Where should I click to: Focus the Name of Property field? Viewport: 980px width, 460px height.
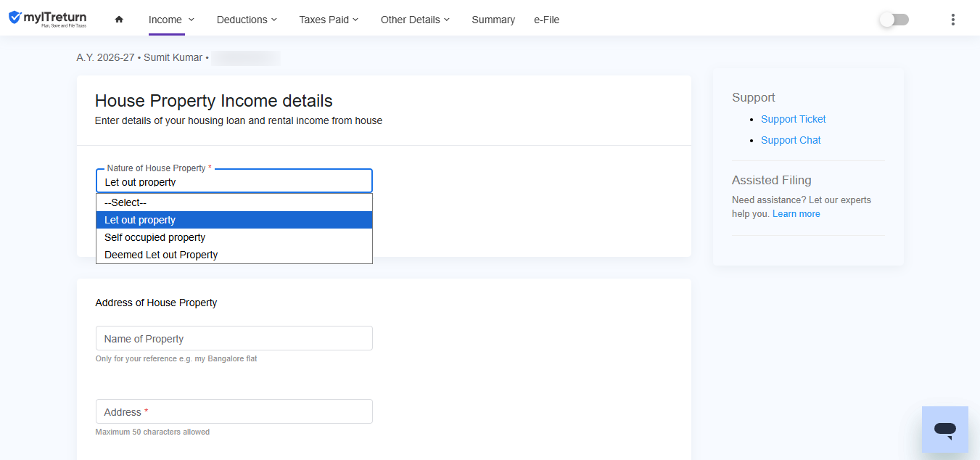point(234,338)
